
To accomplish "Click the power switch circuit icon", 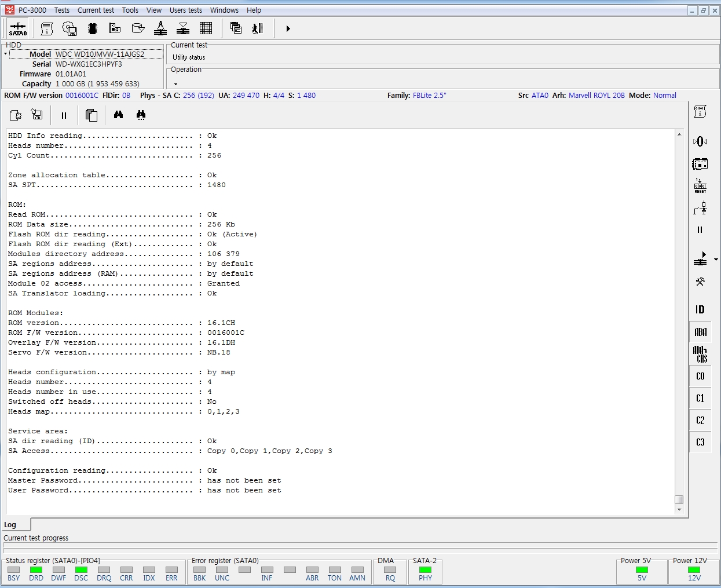I will (x=700, y=208).
